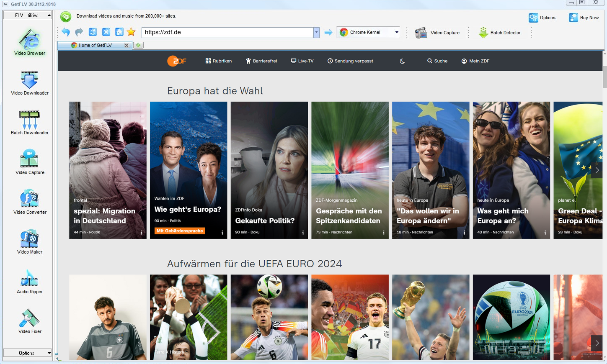The width and height of the screenshot is (607, 364).
Task: Open Mein ZDF account
Action: (x=475, y=61)
